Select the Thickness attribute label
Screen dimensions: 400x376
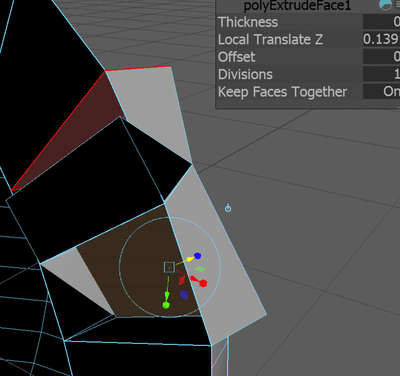[248, 22]
